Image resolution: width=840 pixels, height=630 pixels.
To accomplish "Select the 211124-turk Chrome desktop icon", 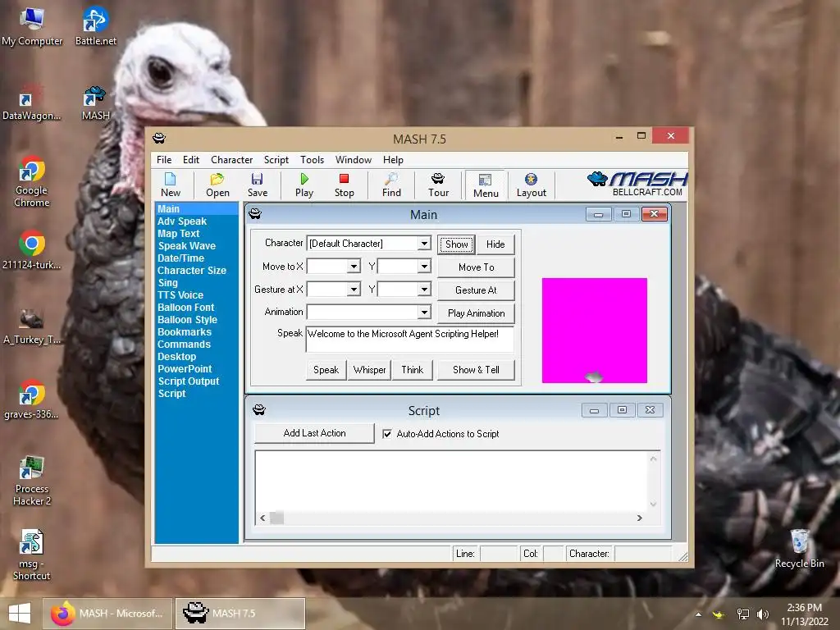I will click(31, 249).
